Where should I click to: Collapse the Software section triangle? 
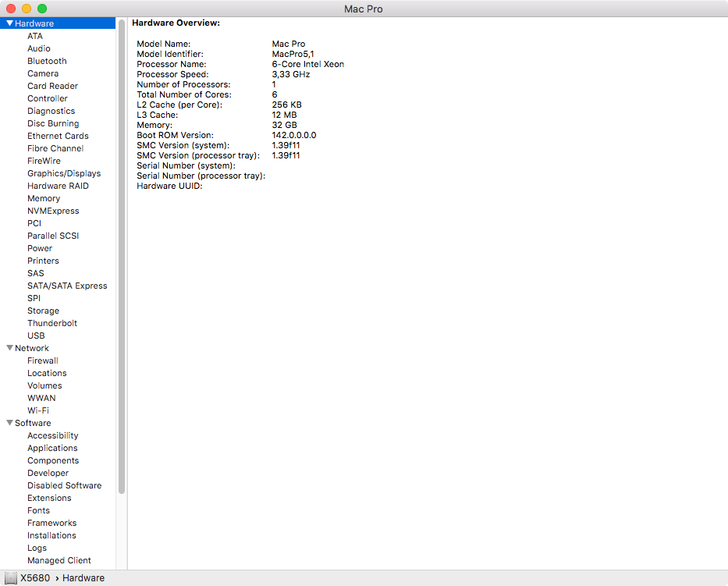click(9, 423)
